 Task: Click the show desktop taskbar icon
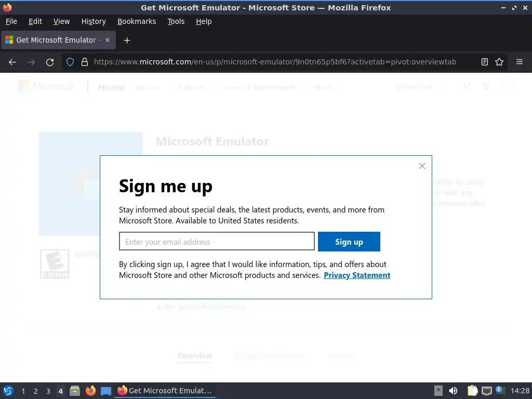click(x=106, y=391)
